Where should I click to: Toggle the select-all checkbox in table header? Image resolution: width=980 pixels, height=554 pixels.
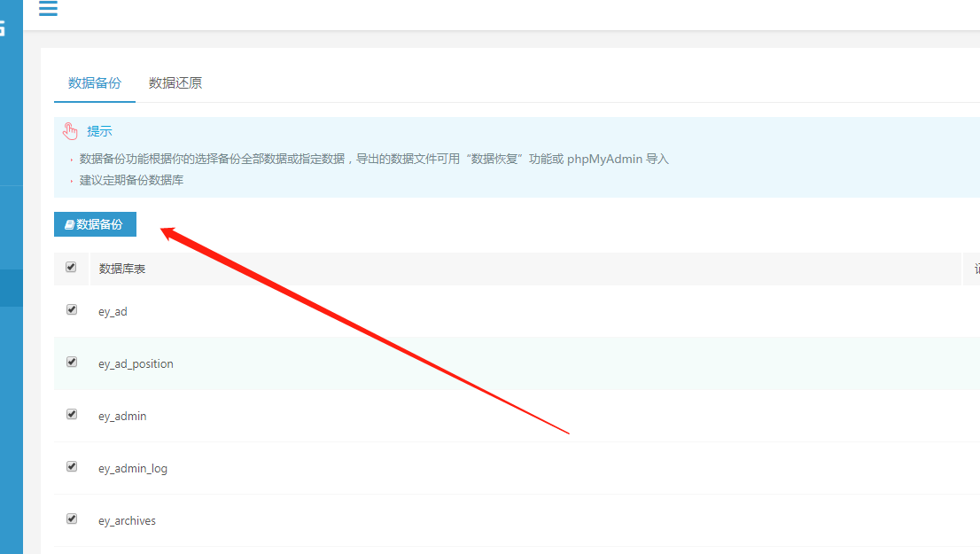[x=71, y=267]
